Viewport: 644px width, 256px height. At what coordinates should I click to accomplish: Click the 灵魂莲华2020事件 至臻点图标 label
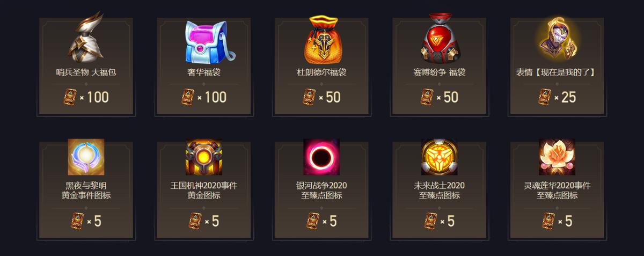point(557,191)
